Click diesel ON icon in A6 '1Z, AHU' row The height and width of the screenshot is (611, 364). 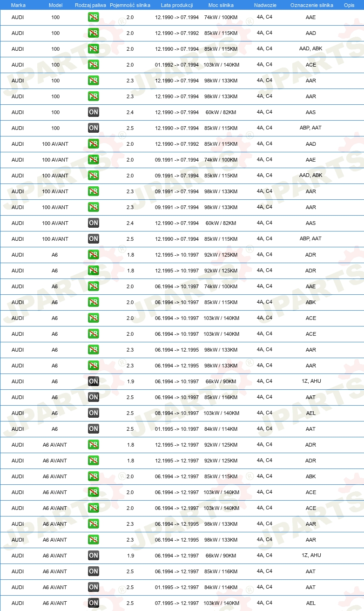tap(94, 381)
